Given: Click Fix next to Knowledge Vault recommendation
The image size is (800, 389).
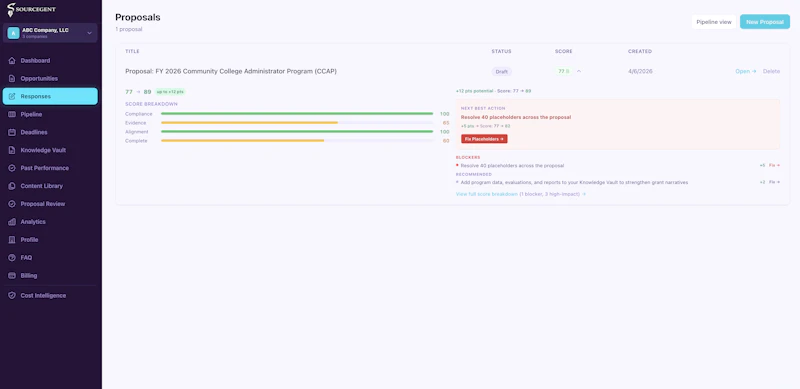Looking at the screenshot, I should 774,182.
